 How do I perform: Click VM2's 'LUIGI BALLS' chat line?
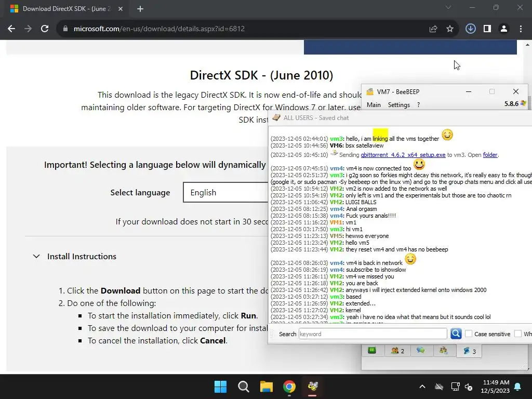pyautogui.click(x=323, y=202)
